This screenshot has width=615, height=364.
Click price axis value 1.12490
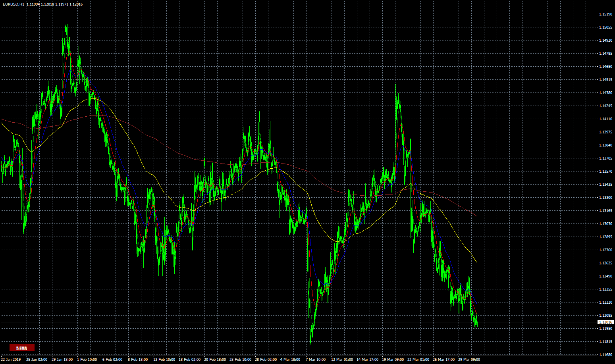(605, 276)
